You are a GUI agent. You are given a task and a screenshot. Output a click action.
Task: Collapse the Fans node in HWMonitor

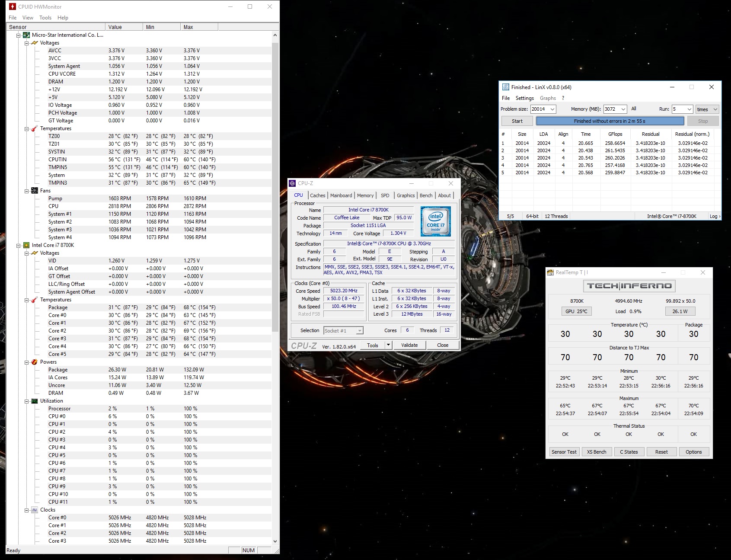[27, 191]
